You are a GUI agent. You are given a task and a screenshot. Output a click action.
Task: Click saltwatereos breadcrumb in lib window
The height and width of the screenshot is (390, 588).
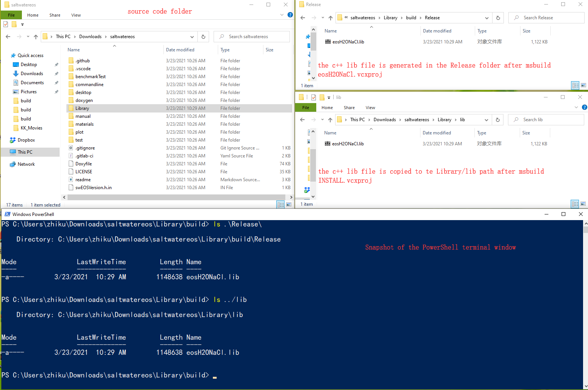[417, 120]
